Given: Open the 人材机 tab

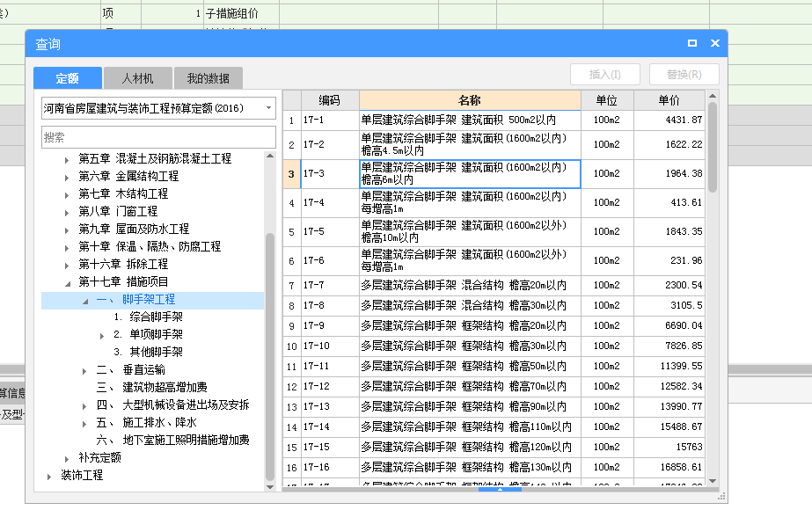Looking at the screenshot, I should click(x=137, y=78).
